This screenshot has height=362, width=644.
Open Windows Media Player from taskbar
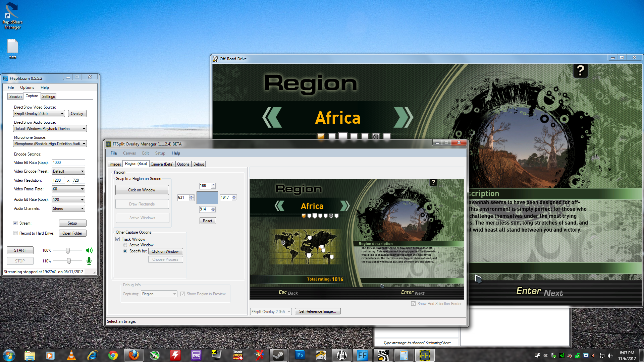(x=50, y=355)
